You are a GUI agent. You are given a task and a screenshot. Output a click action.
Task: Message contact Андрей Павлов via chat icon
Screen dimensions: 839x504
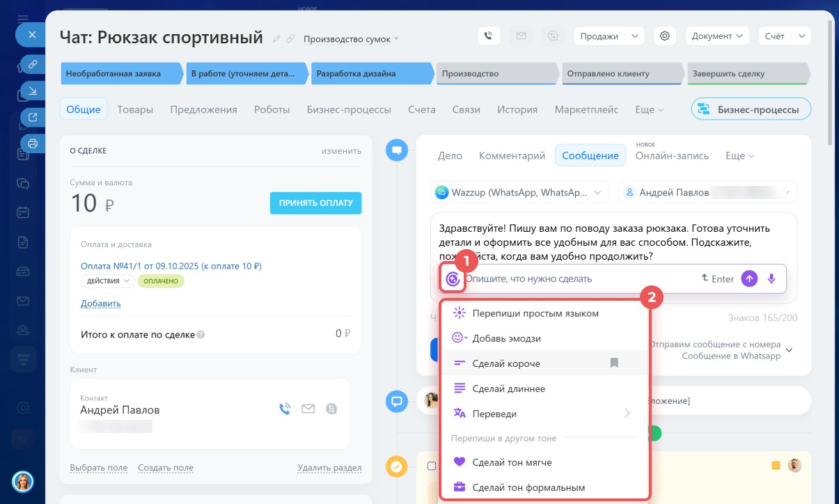point(331,409)
